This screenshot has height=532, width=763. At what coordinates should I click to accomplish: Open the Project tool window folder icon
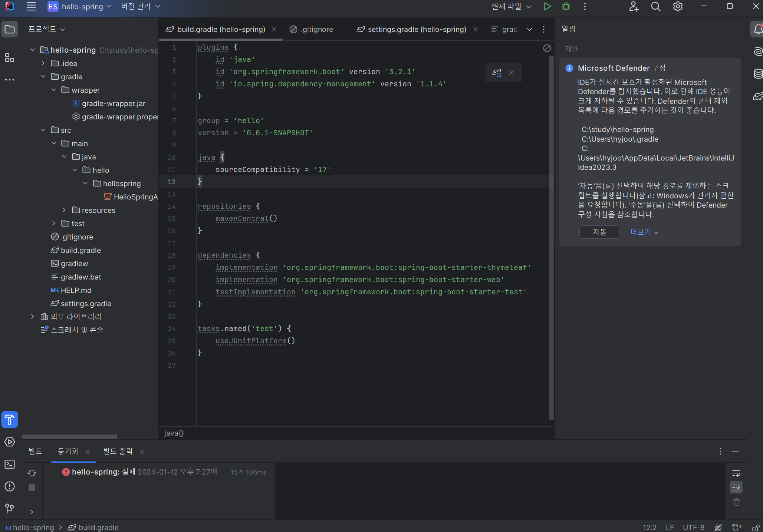[x=10, y=29]
